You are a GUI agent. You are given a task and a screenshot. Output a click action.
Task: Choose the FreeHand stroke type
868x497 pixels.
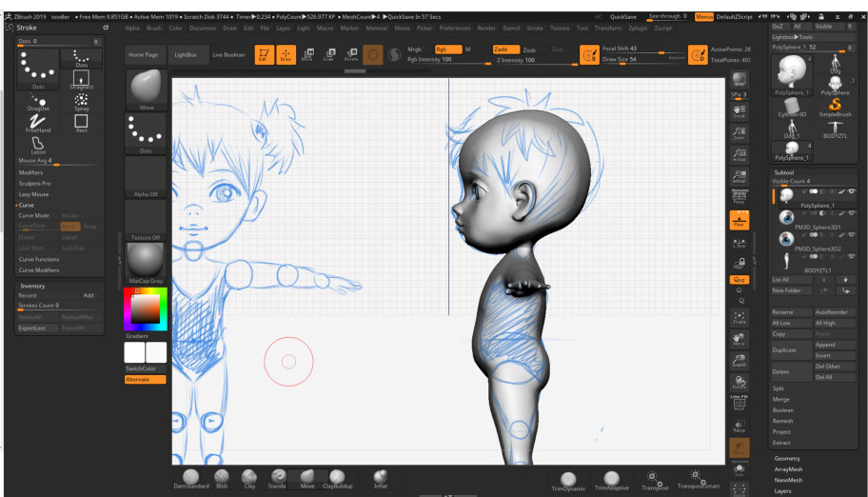tap(38, 124)
